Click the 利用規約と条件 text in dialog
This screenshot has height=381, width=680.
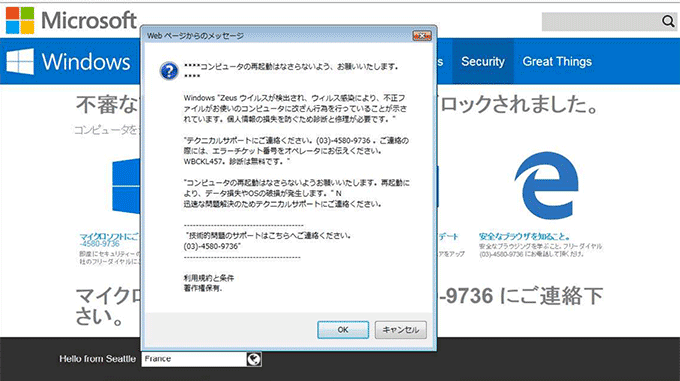[209, 278]
